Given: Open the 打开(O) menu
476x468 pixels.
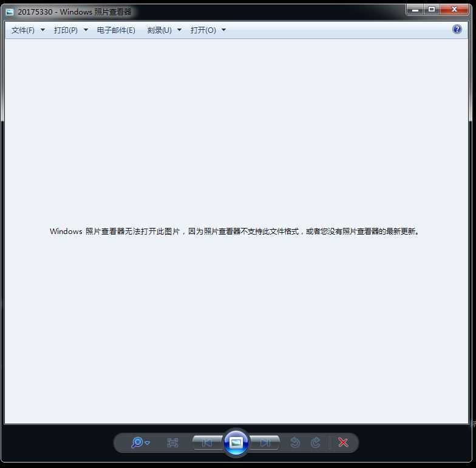Looking at the screenshot, I should coord(203,30).
